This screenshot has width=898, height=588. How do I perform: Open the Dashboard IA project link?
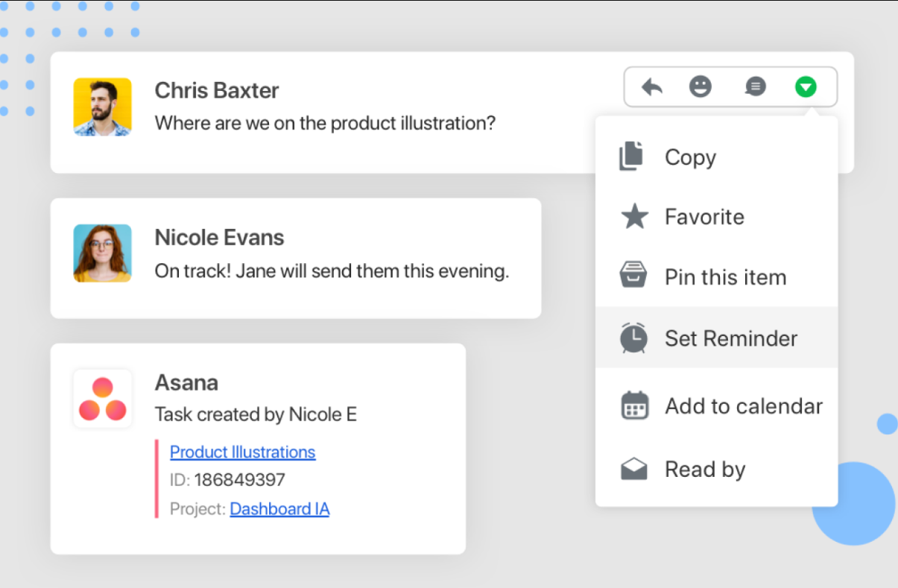(x=279, y=509)
